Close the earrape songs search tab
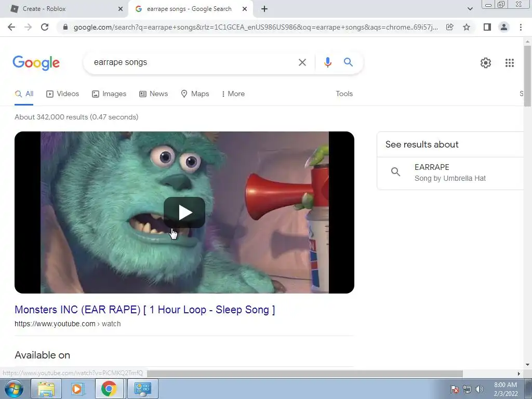The image size is (532, 399). (x=245, y=9)
